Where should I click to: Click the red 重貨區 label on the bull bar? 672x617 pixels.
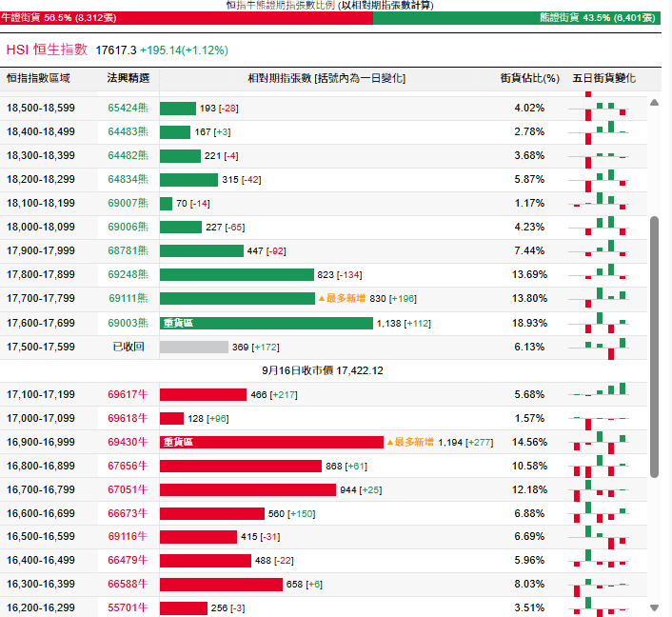coord(178,442)
